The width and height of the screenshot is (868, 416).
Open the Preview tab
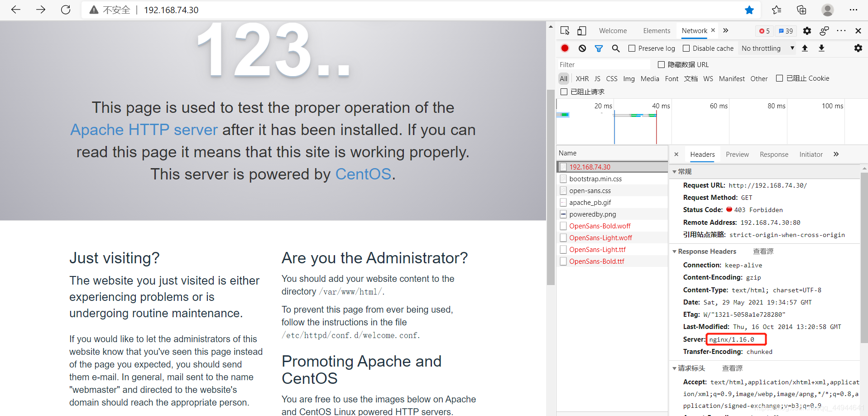737,154
